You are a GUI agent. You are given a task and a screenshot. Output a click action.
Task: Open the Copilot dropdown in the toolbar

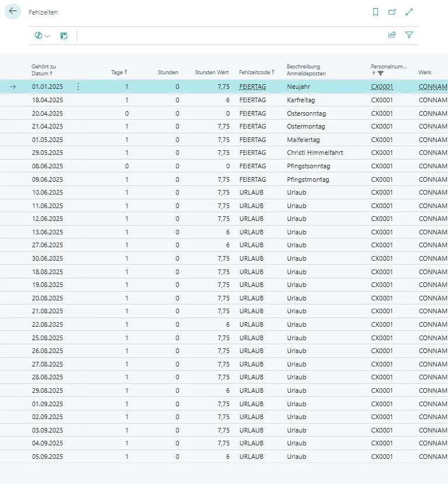point(42,36)
